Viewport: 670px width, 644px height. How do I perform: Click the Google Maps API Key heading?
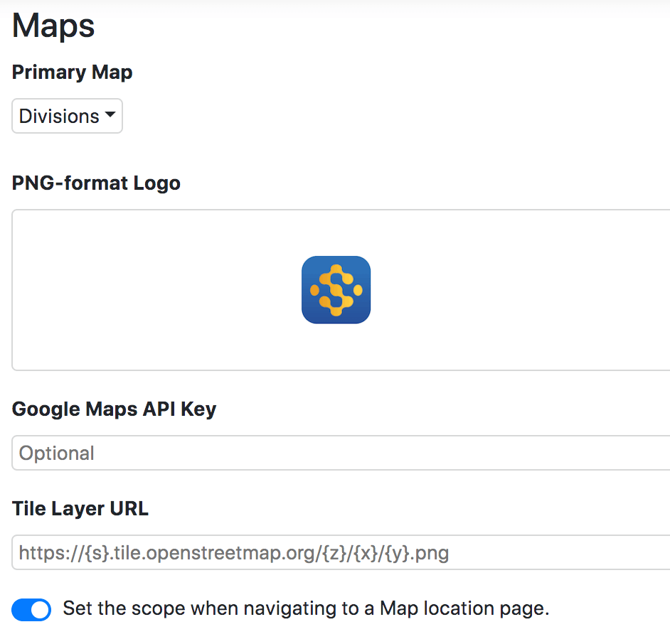[114, 409]
